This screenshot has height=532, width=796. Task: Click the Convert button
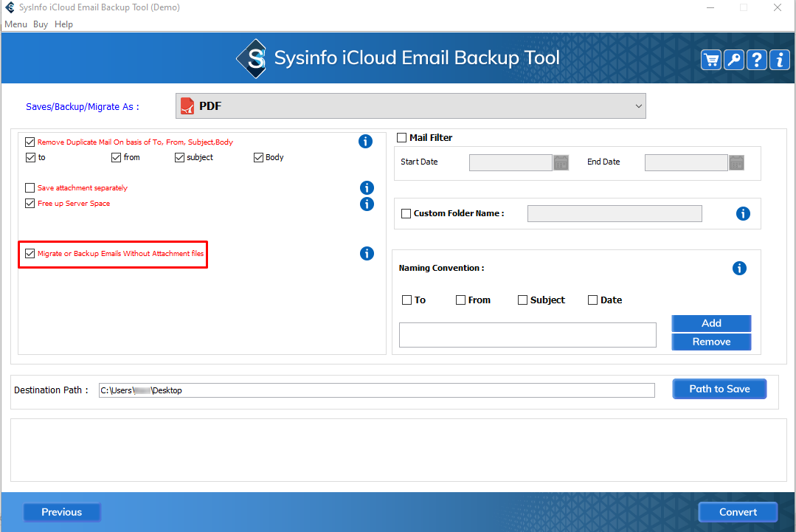pyautogui.click(x=738, y=512)
